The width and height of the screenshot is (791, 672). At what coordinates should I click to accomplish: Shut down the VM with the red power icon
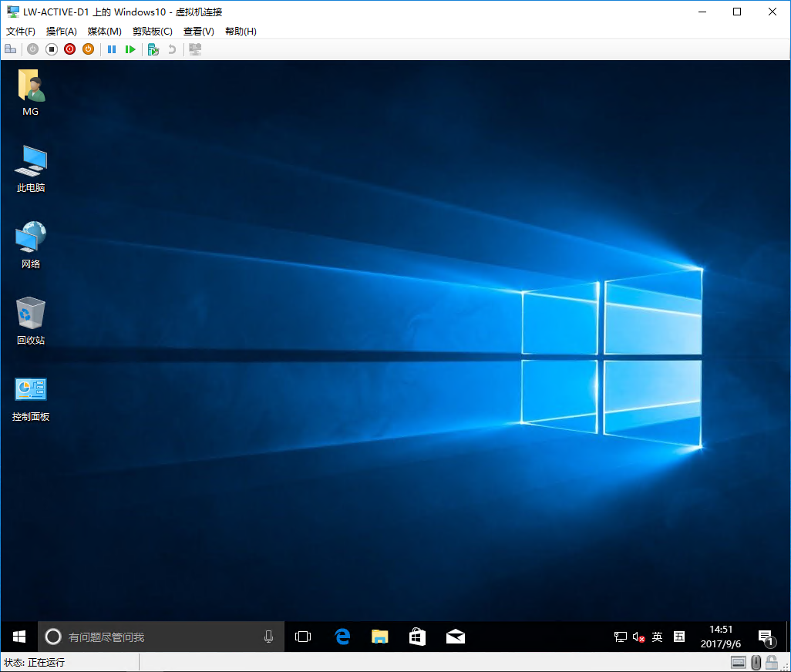click(69, 49)
